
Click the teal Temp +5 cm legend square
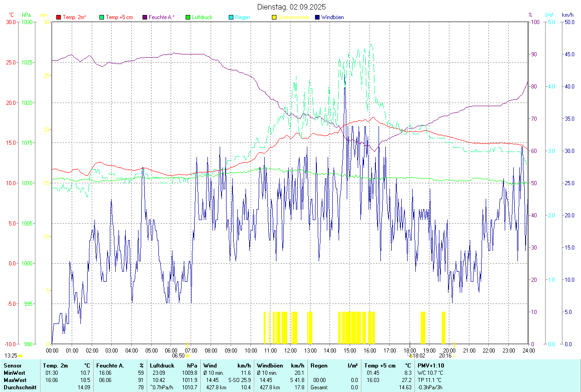tap(102, 17)
